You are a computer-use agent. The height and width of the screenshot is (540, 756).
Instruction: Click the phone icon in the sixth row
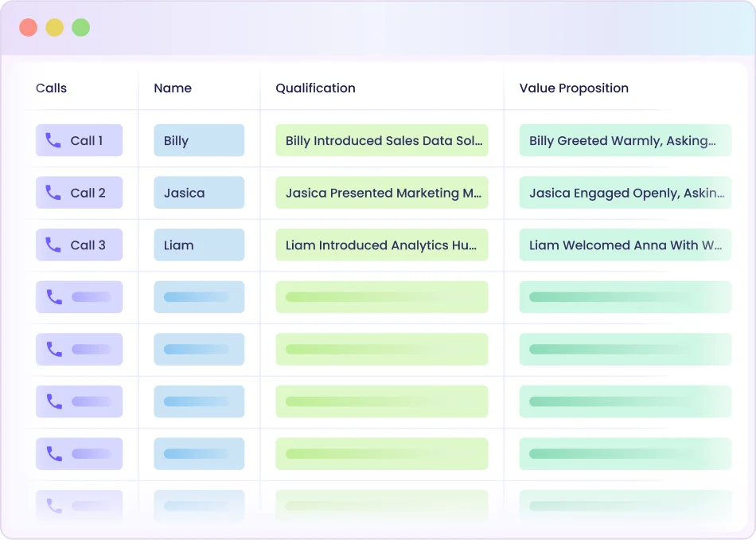point(54,401)
